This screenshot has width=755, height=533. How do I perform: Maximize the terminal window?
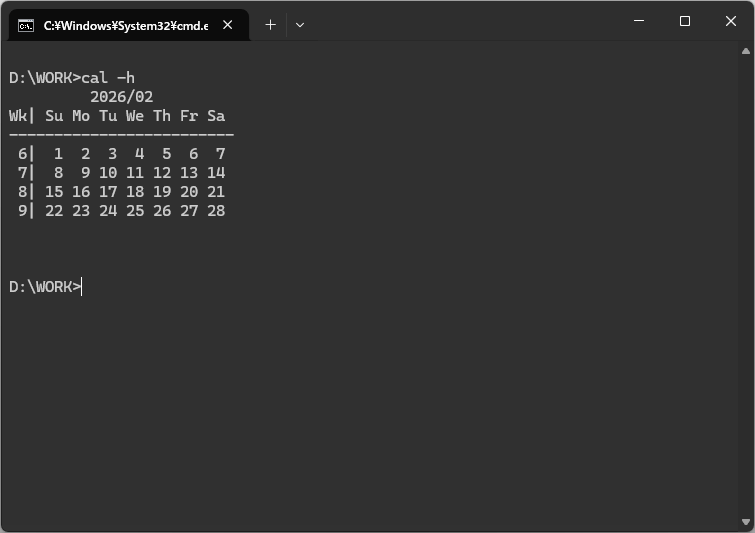(685, 21)
